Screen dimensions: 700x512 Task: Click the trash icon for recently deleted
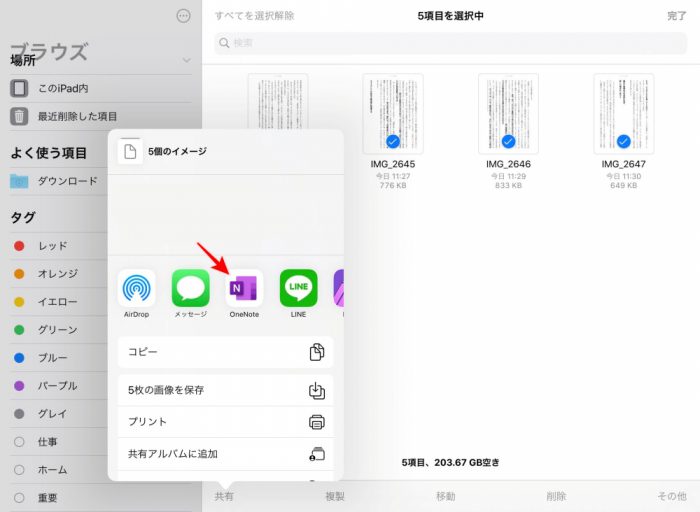[19, 117]
